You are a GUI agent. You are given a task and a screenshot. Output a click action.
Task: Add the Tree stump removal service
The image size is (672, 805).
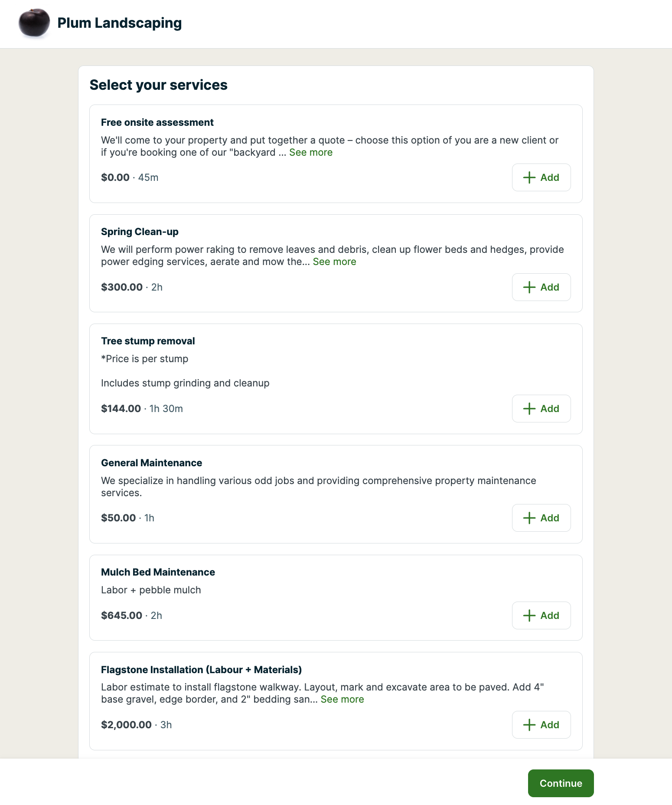[541, 408]
